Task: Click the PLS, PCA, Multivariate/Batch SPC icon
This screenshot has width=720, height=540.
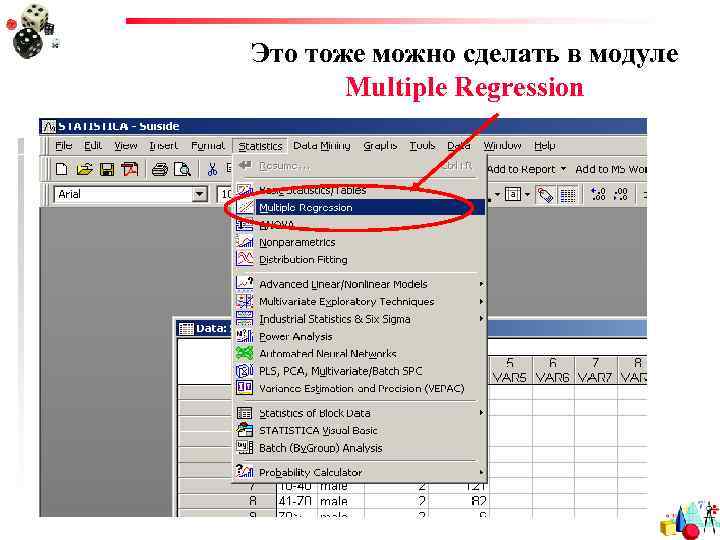Action: 244,371
